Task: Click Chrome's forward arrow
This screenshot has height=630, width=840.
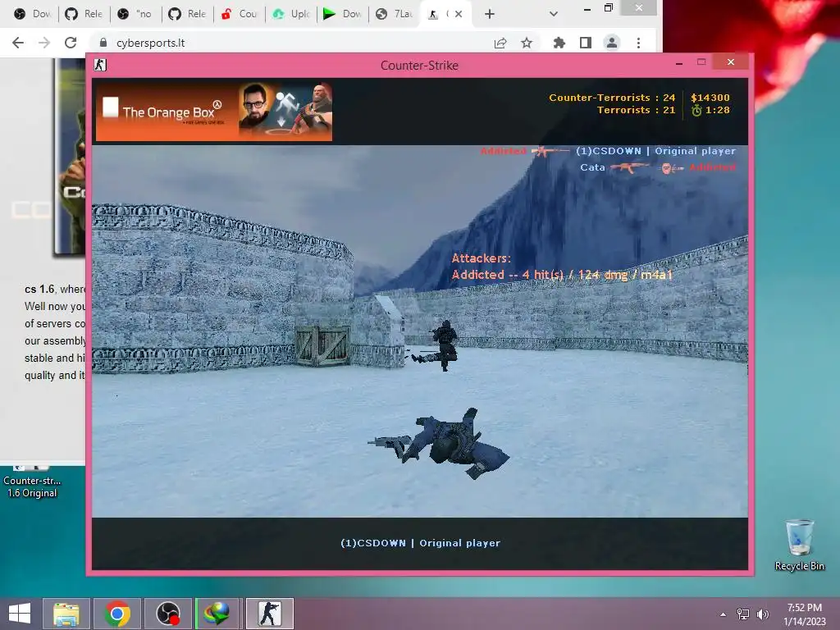Action: coord(44,43)
